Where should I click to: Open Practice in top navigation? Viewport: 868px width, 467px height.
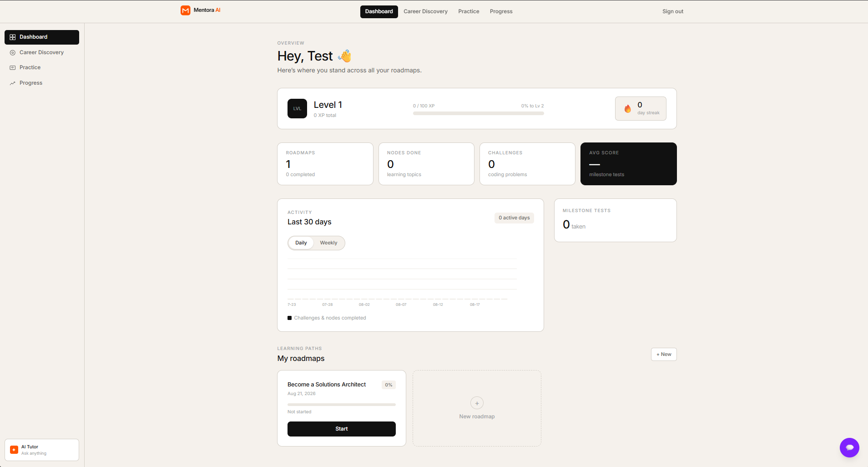pos(469,12)
